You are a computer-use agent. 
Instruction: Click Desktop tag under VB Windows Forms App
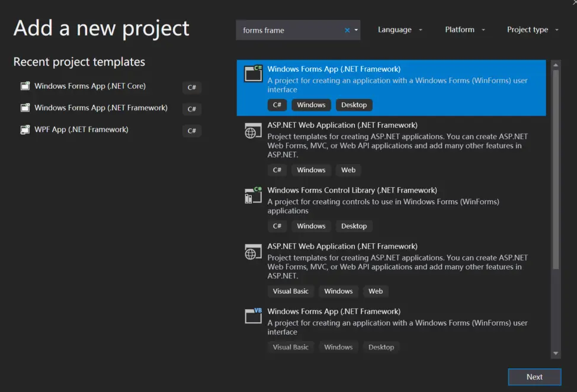tap(382, 347)
